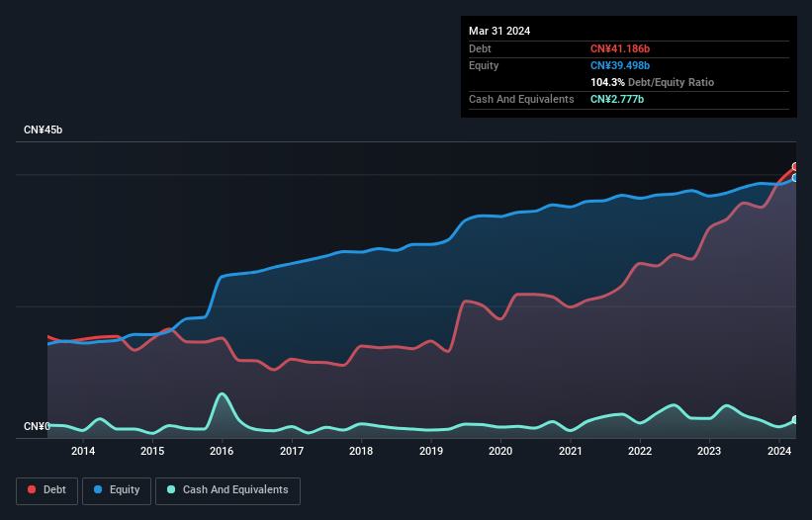
Task: Click the 2022 x-axis label
Action: [640, 451]
